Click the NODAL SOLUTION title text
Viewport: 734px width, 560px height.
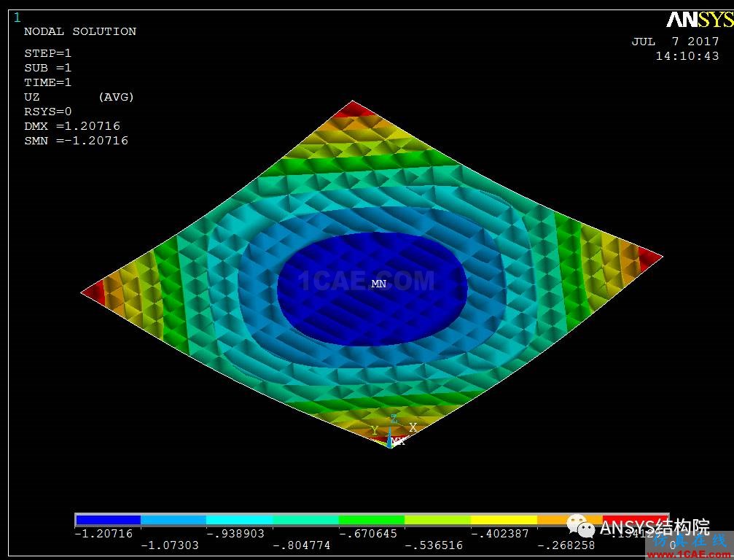[x=80, y=31]
